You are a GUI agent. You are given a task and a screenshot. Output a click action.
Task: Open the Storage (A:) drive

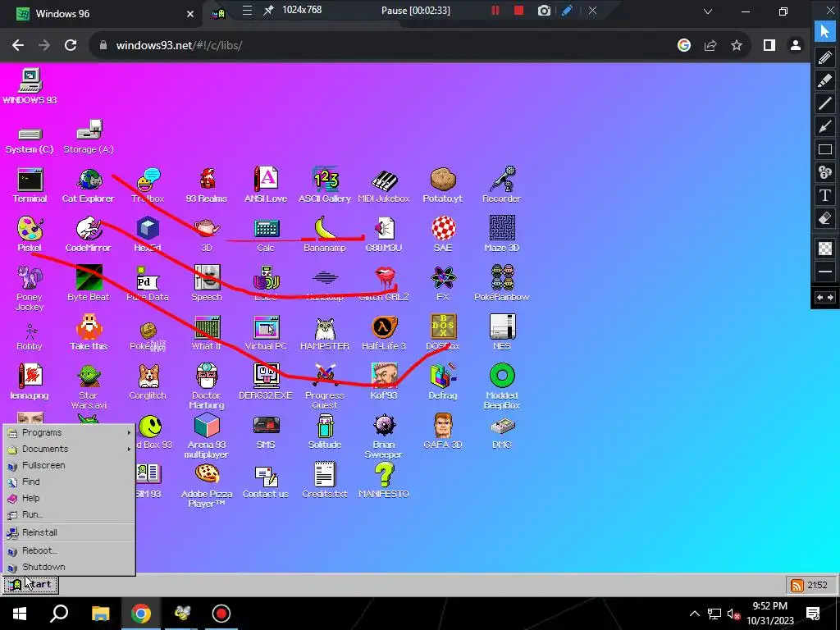[x=89, y=137]
